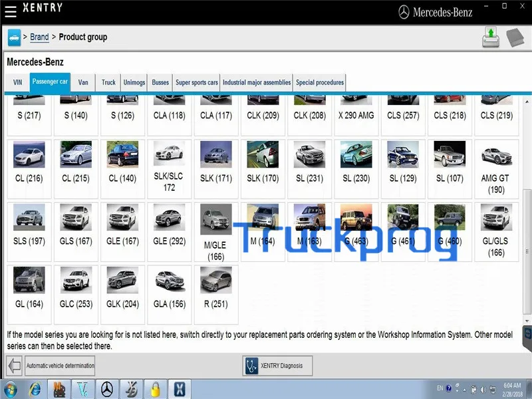Screen dimensions: 532x399
Task: Click the blue car home icon
Action: [x=14, y=37]
